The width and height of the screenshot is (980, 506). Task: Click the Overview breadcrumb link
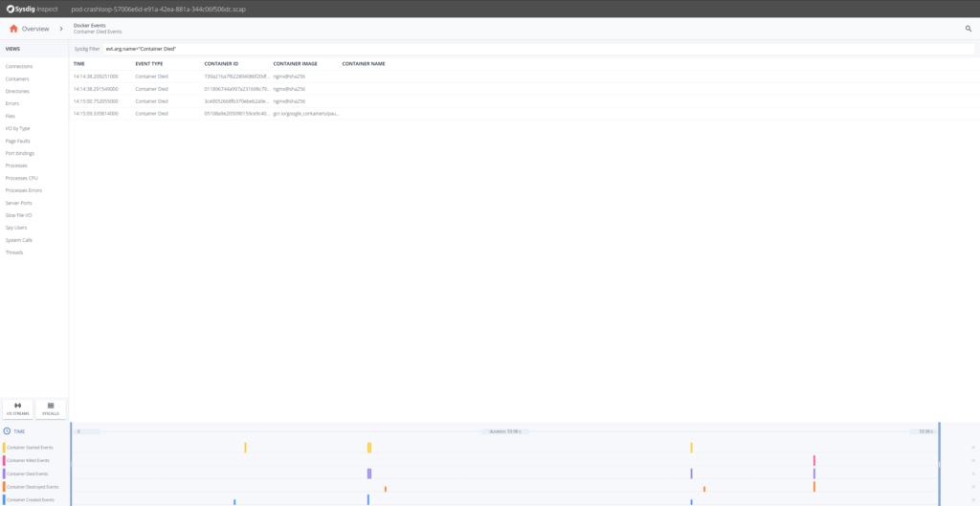[35, 29]
